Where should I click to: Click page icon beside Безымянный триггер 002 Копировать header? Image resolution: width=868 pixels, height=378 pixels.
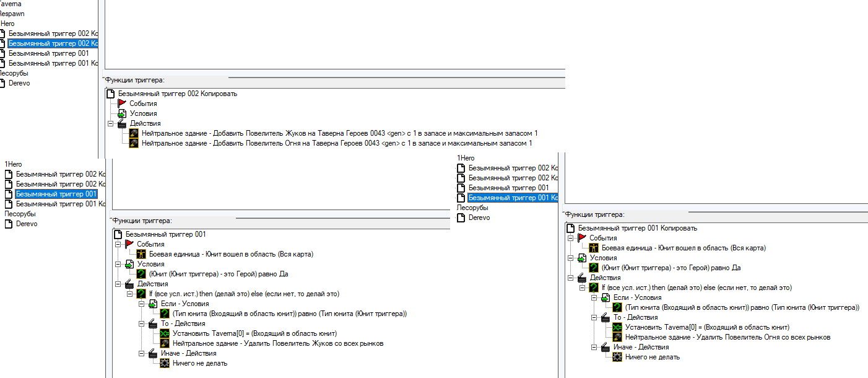[x=111, y=94]
